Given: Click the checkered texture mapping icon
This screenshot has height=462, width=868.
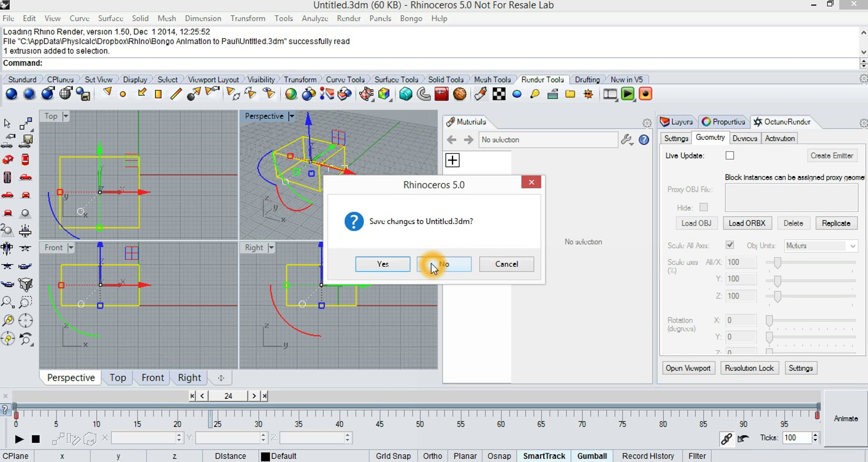Looking at the screenshot, I should [499, 94].
